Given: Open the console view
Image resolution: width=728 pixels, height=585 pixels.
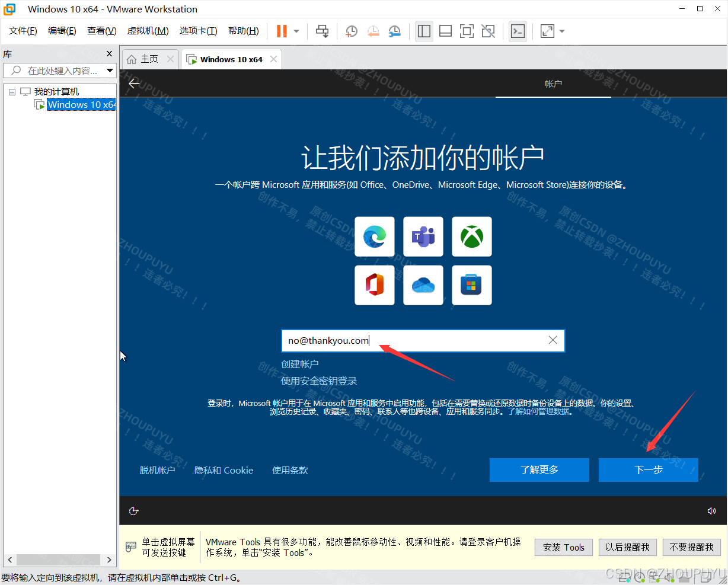Looking at the screenshot, I should (518, 31).
